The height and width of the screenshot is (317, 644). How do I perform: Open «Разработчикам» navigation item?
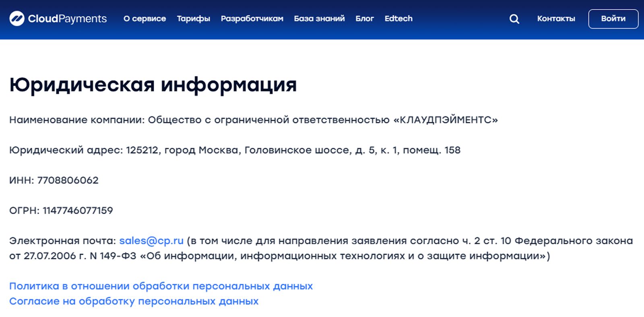coord(252,19)
